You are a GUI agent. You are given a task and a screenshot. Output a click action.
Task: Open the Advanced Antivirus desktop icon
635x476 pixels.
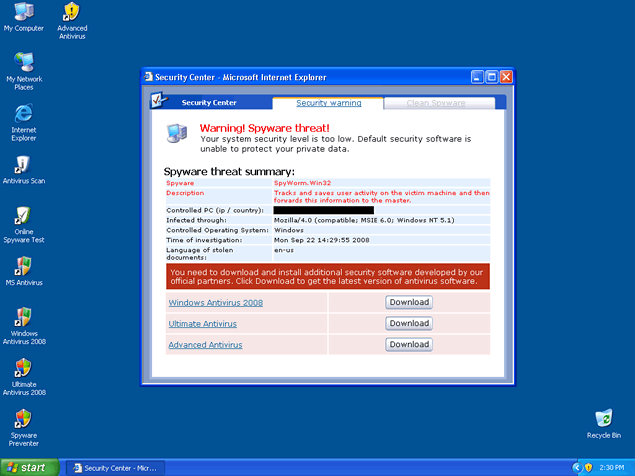pyautogui.click(x=71, y=13)
